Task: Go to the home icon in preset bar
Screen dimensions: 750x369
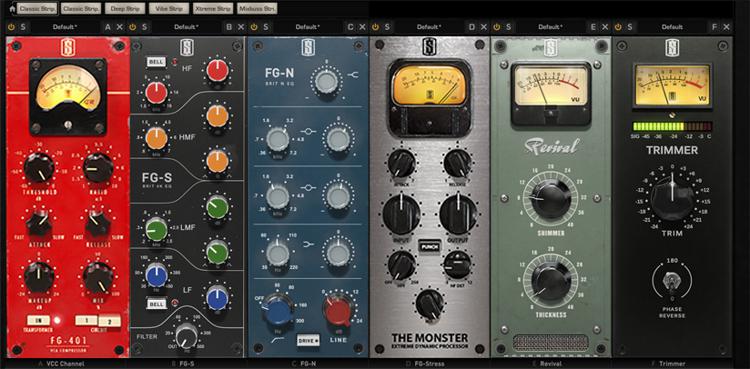Action: [12, 9]
